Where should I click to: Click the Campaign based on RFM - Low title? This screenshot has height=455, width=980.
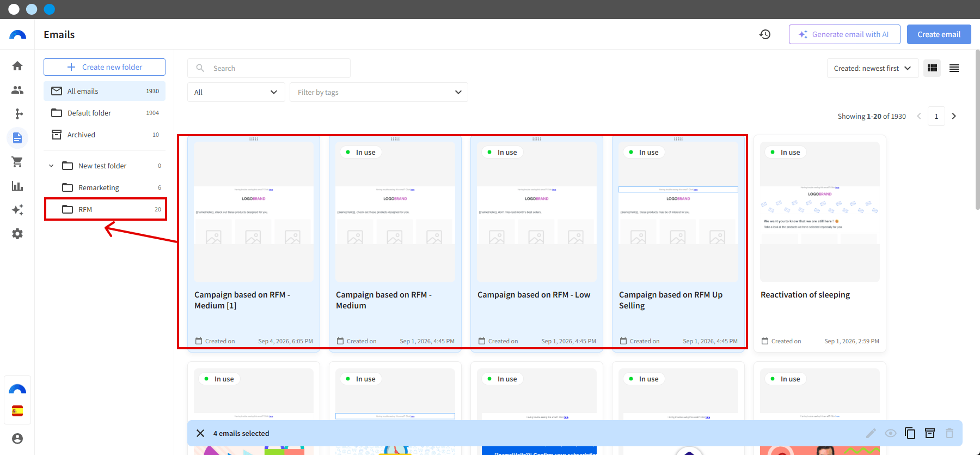(534, 295)
